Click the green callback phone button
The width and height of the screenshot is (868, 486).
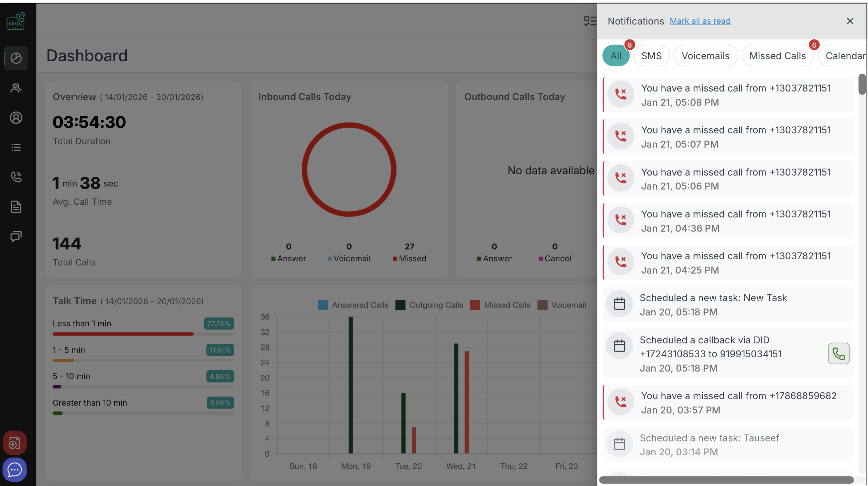pos(838,354)
